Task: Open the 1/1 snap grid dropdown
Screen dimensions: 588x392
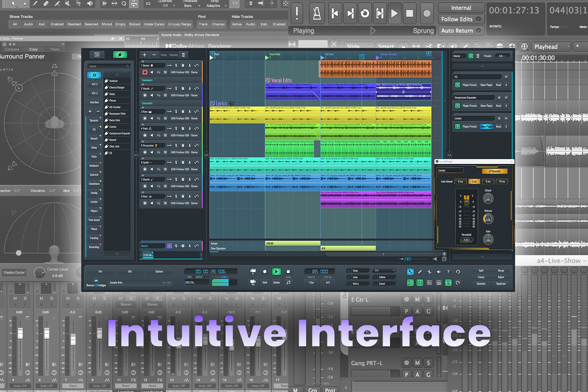Action: [x=385, y=270]
